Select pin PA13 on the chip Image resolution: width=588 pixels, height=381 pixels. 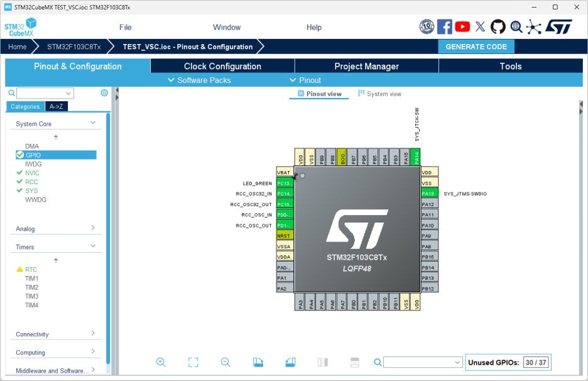[430, 194]
